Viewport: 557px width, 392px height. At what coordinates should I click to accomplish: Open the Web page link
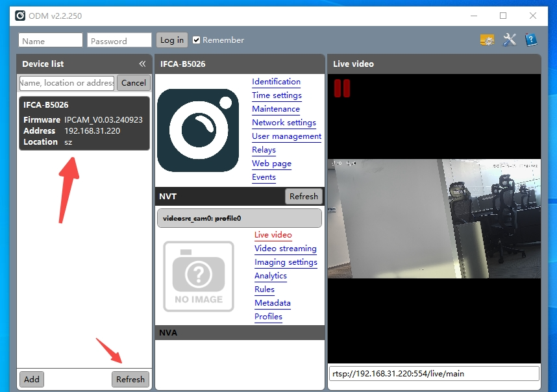click(271, 164)
